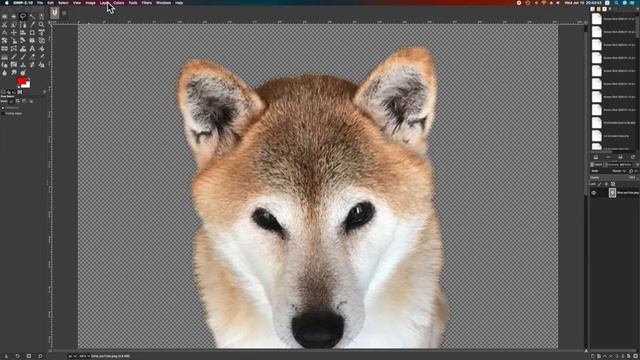This screenshot has height=360, width=640.
Task: Open the tool options tab configuration menu
Action: pyautogui.click(x=44, y=92)
